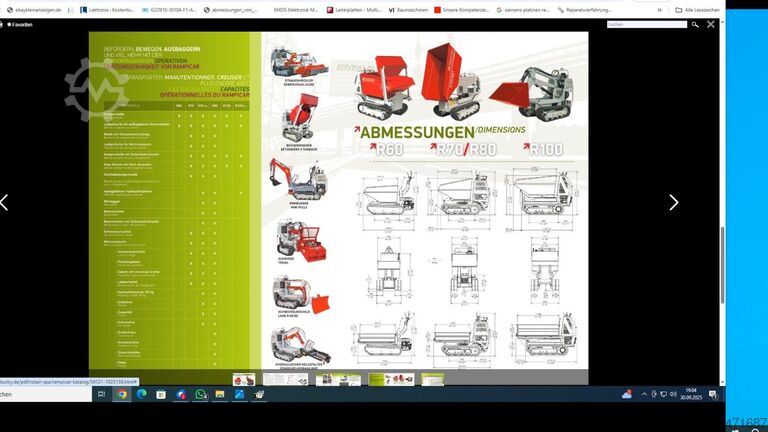Open the Reparaturerfahrung bookmark
This screenshot has height=432, width=768.
pyautogui.click(x=584, y=10)
